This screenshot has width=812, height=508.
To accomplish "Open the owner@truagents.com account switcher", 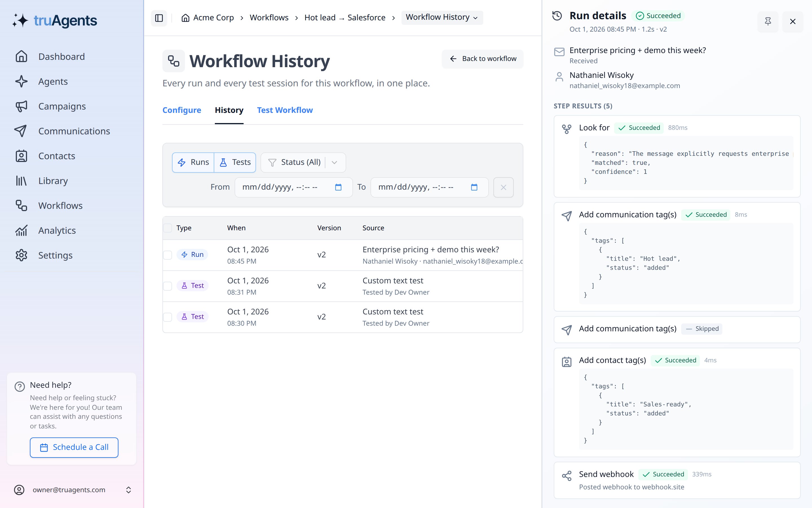I will (x=72, y=490).
